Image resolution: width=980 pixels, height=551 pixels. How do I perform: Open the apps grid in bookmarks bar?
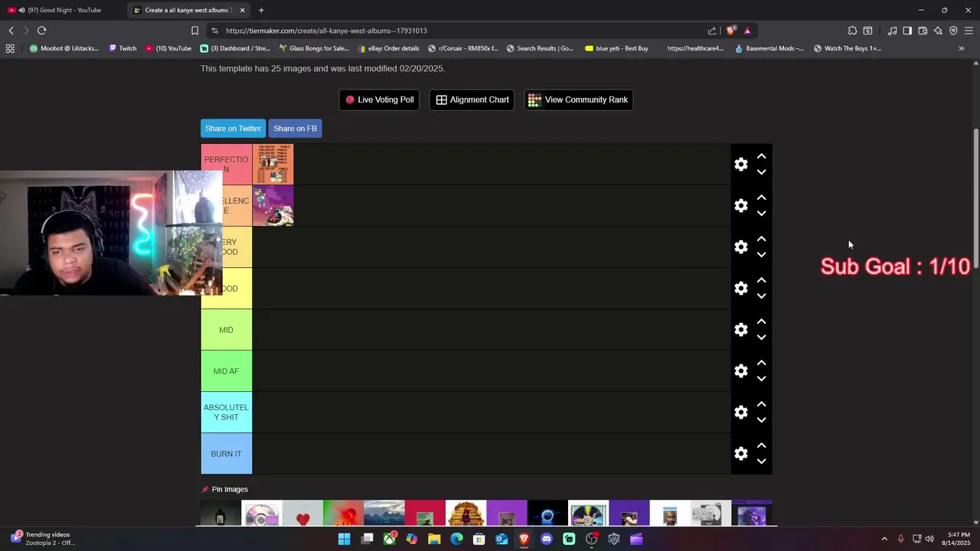tap(10, 48)
